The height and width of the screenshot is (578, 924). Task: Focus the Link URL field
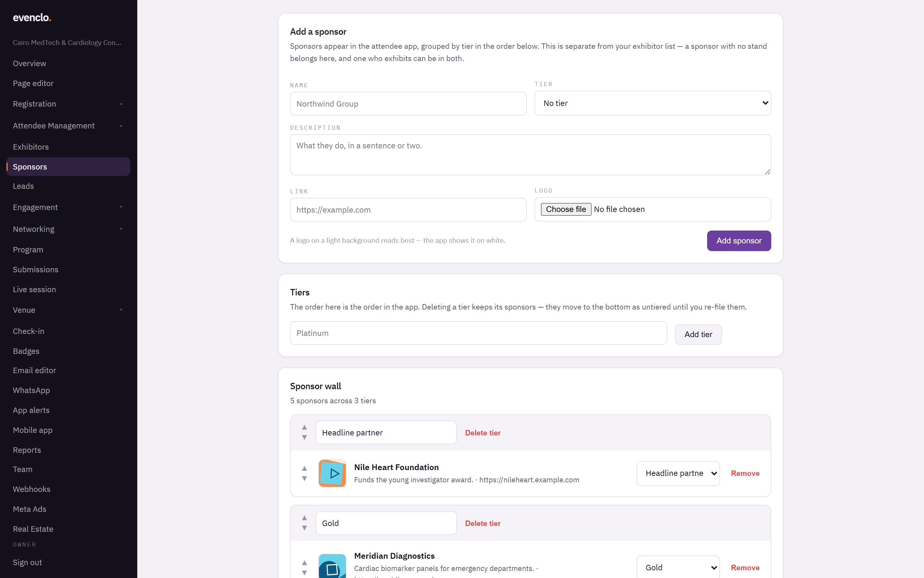(408, 209)
